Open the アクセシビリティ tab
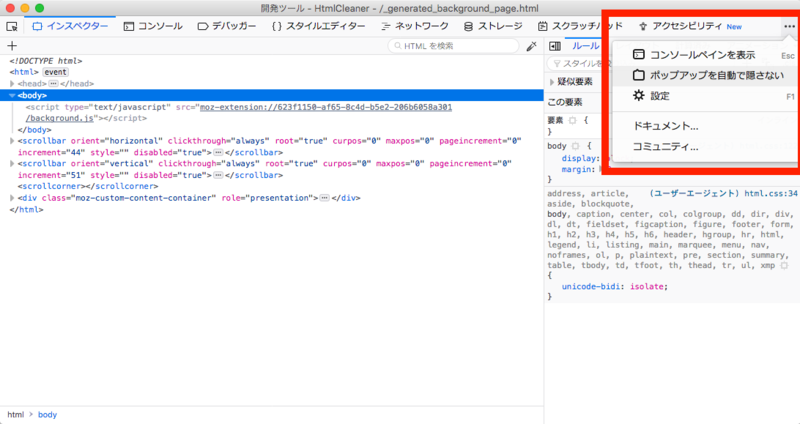The height and width of the screenshot is (424, 800). pos(691,26)
